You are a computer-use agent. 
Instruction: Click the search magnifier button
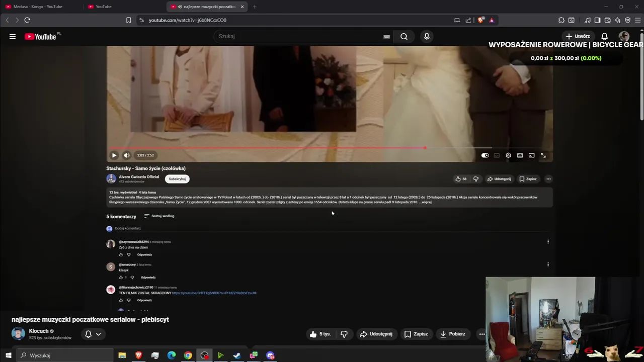click(404, 36)
